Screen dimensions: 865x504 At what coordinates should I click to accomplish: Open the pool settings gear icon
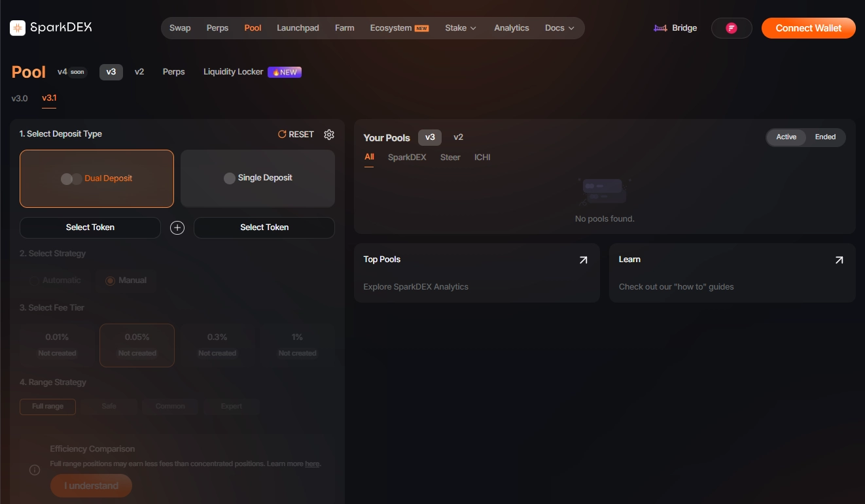tap(329, 134)
